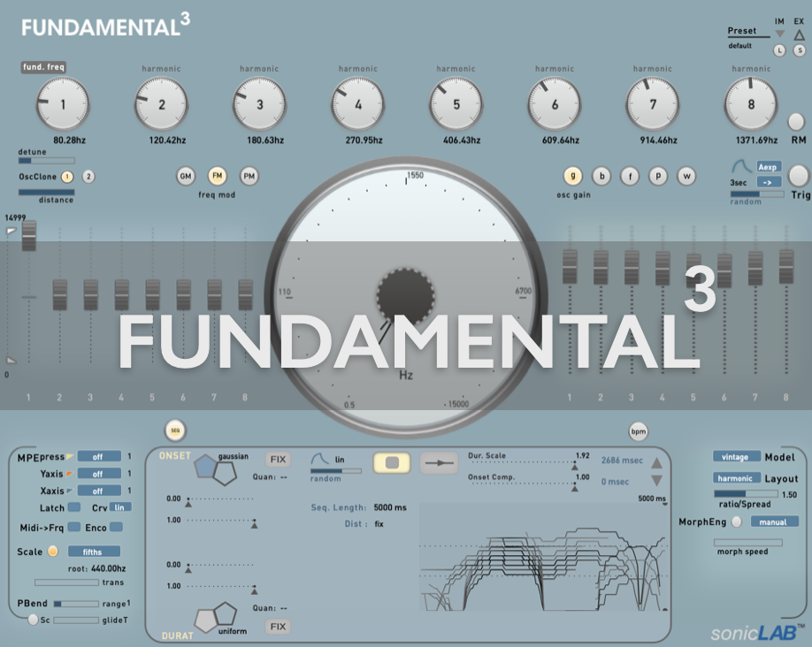812x647 pixels.
Task: Toggle the Latch checkbox
Action: pos(74,506)
